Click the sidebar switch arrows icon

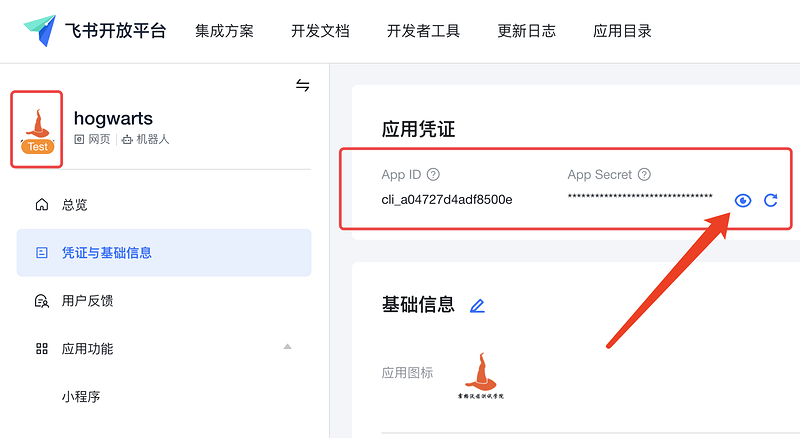click(x=303, y=86)
